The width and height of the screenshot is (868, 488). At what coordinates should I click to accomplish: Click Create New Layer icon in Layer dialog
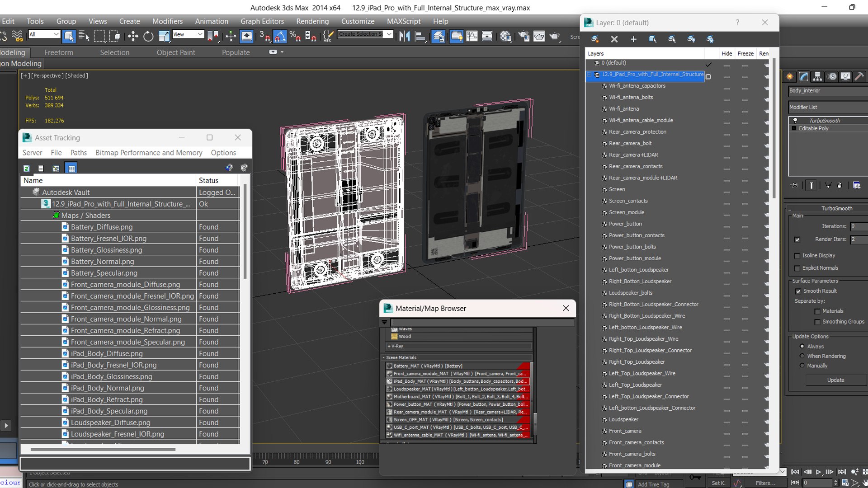click(x=595, y=39)
